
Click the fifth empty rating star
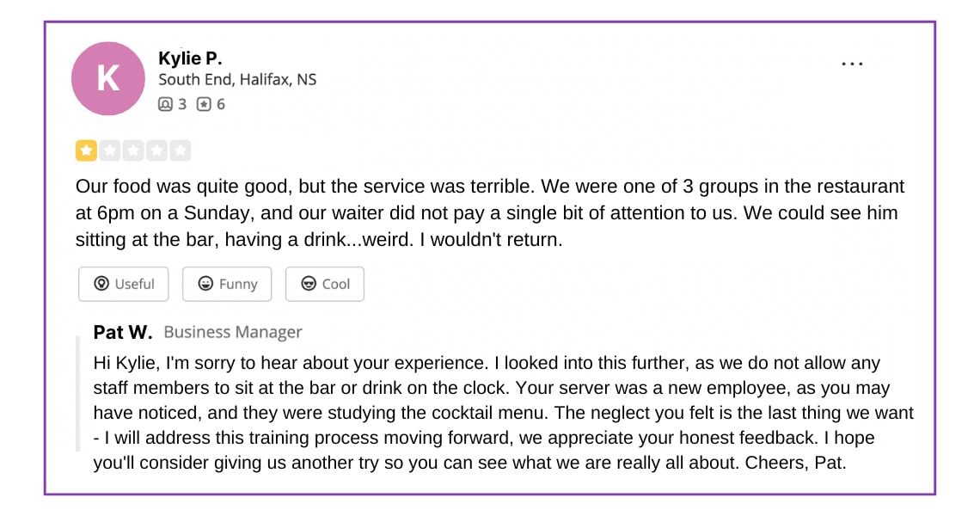pyautogui.click(x=180, y=150)
